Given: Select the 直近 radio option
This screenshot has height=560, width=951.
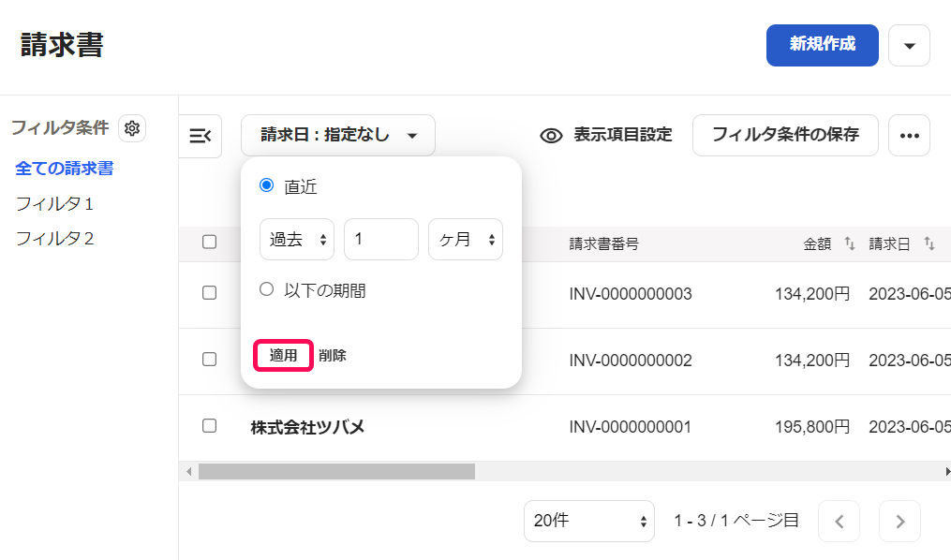Looking at the screenshot, I should pos(266,184).
